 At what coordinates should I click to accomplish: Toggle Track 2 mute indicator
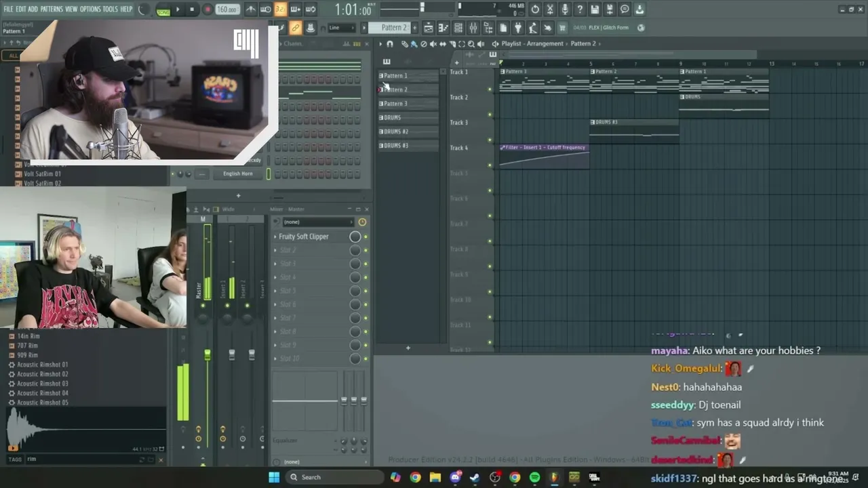click(x=490, y=115)
